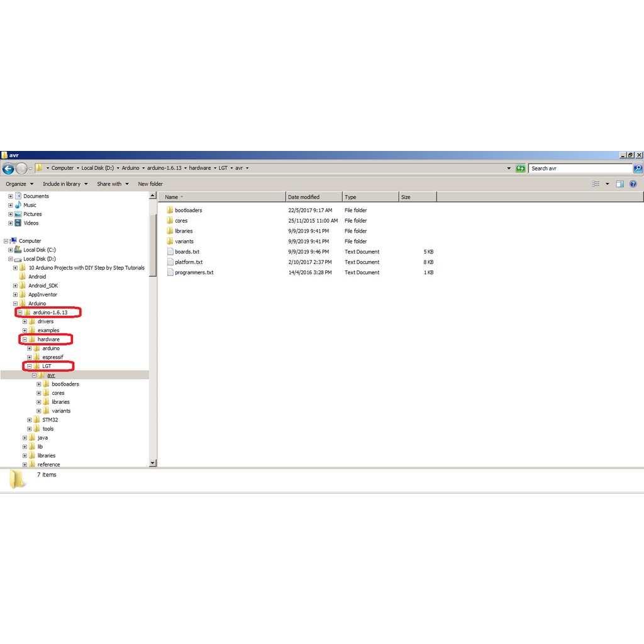This screenshot has height=644, width=644.
Task: Collapse the hardware folder node
Action: (x=25, y=340)
